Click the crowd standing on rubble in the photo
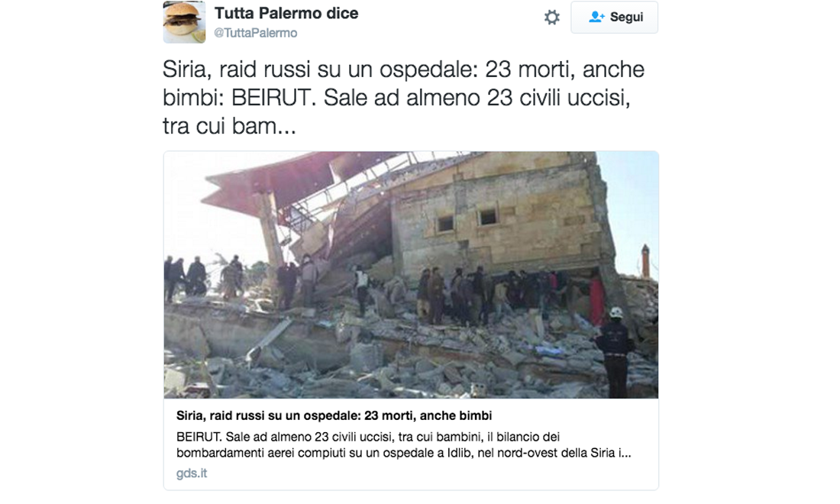Screen dimensions: 840x504 (482, 295)
